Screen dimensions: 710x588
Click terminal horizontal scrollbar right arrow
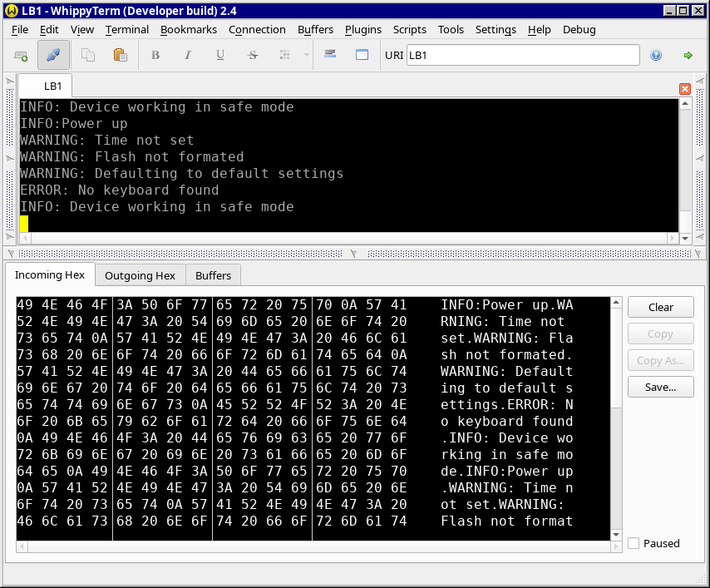673,238
